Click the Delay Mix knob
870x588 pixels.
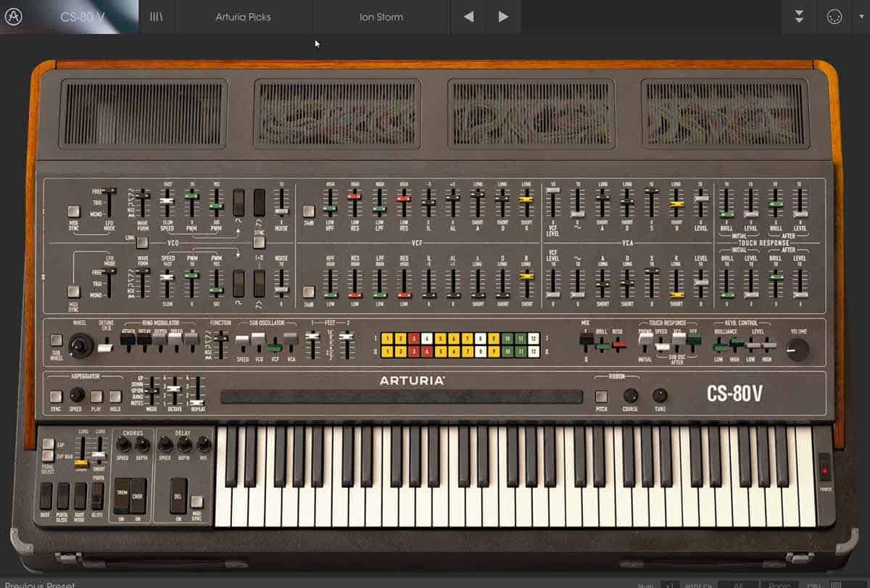[204, 444]
